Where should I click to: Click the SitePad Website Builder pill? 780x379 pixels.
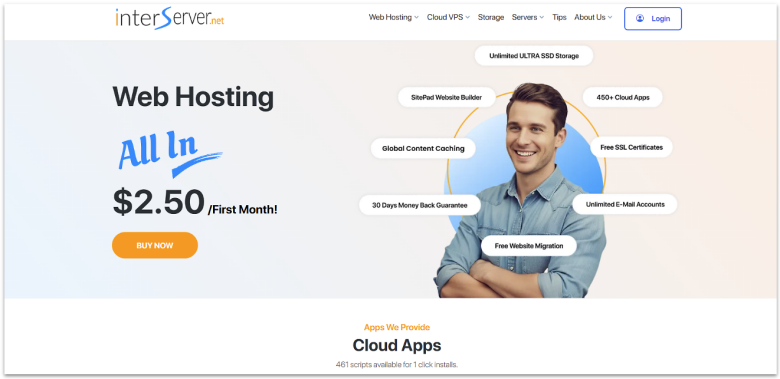(x=447, y=97)
